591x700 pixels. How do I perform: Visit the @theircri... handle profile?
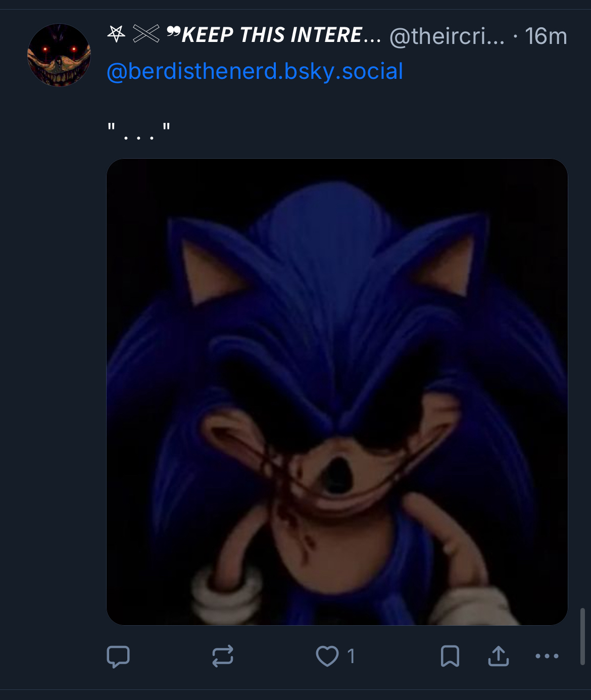[x=447, y=36]
